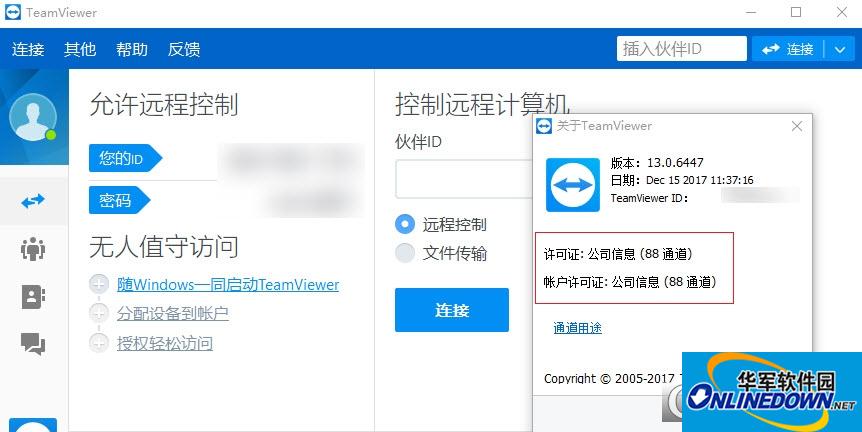Click the 许可证: 公司信息 (88 通道) line
862x432 pixels.
click(618, 254)
